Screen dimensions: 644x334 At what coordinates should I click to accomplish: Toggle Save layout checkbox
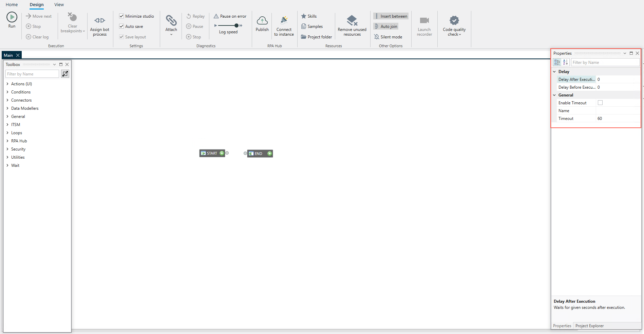121,37
